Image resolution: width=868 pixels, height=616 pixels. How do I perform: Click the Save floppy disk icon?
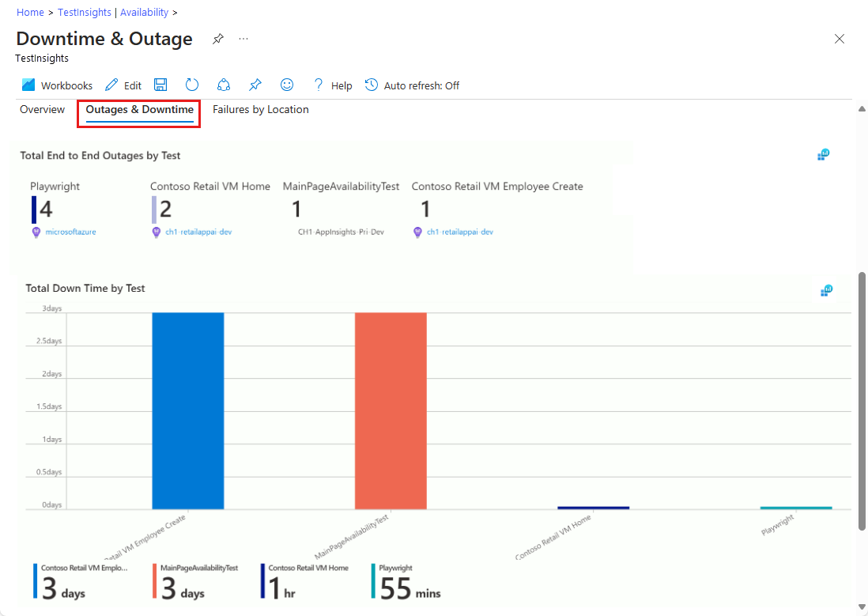coord(160,85)
